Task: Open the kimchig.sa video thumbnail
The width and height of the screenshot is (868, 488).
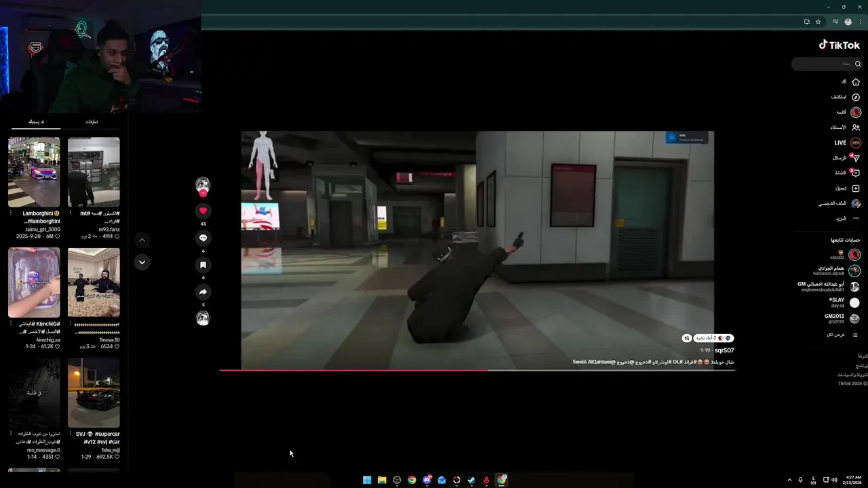Action: pos(34,283)
